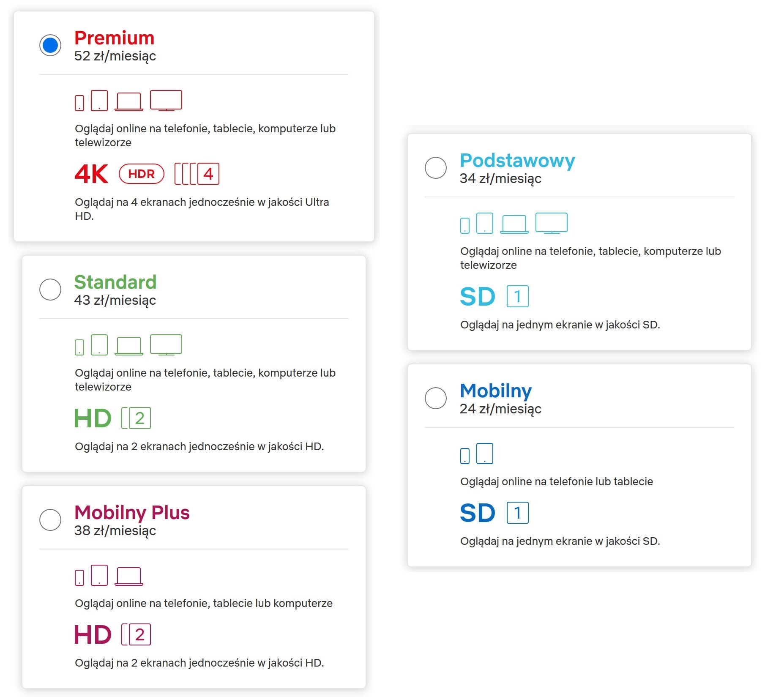Click the red HDR badge icon
The image size is (784, 697).
(x=142, y=174)
